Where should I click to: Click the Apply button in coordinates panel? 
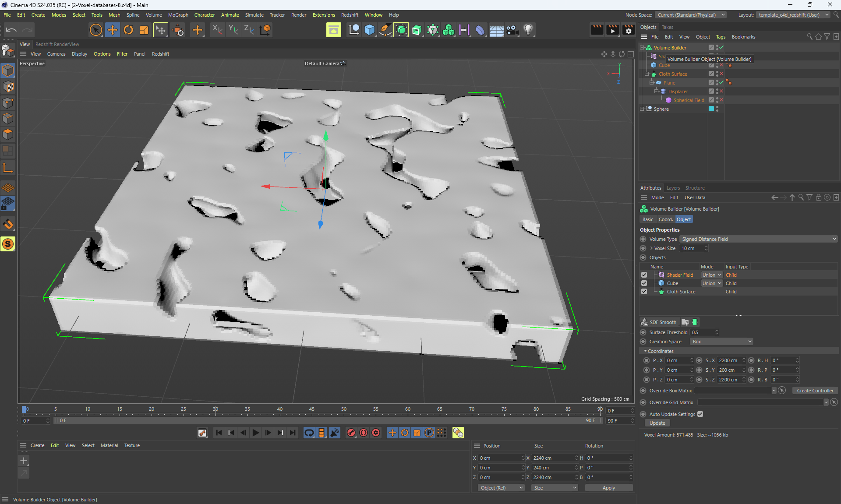tap(608, 488)
